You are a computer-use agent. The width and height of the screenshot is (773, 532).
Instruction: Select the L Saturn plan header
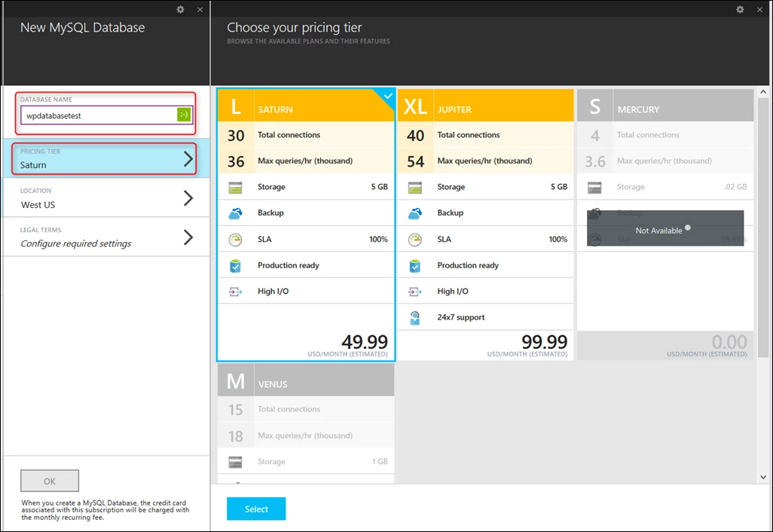click(x=306, y=105)
